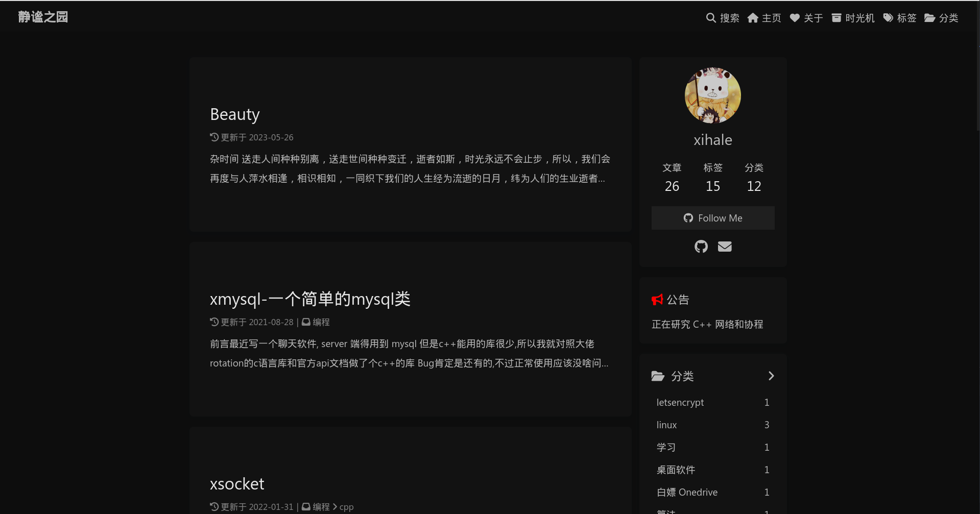Open the folder icon beside 分类
This screenshot has width=980, height=514.
930,17
